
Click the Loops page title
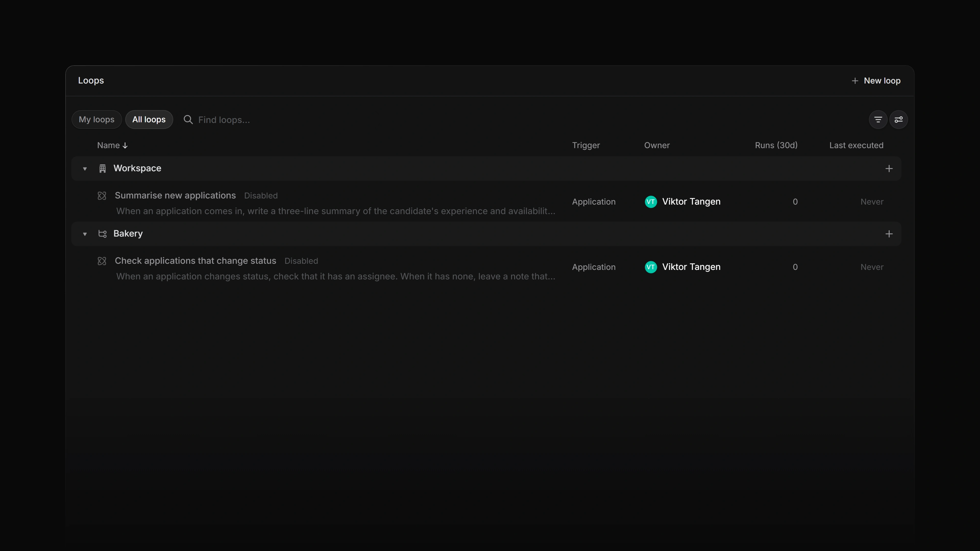point(91,81)
